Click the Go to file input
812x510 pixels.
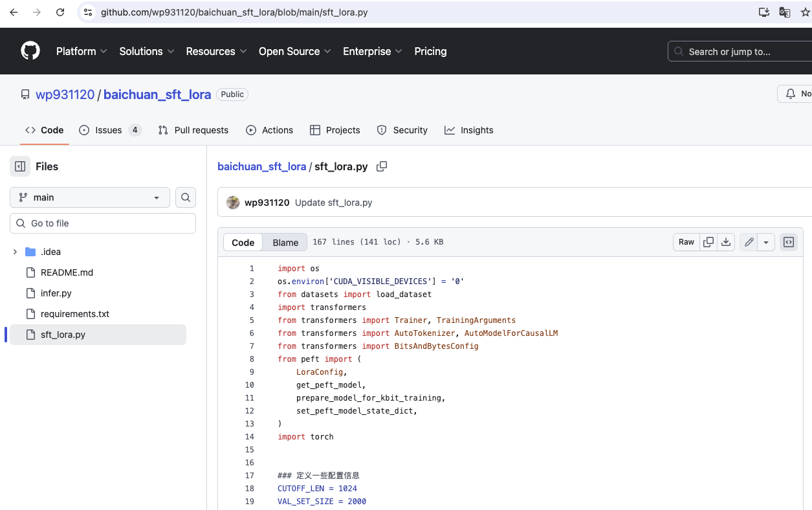pyautogui.click(x=103, y=223)
